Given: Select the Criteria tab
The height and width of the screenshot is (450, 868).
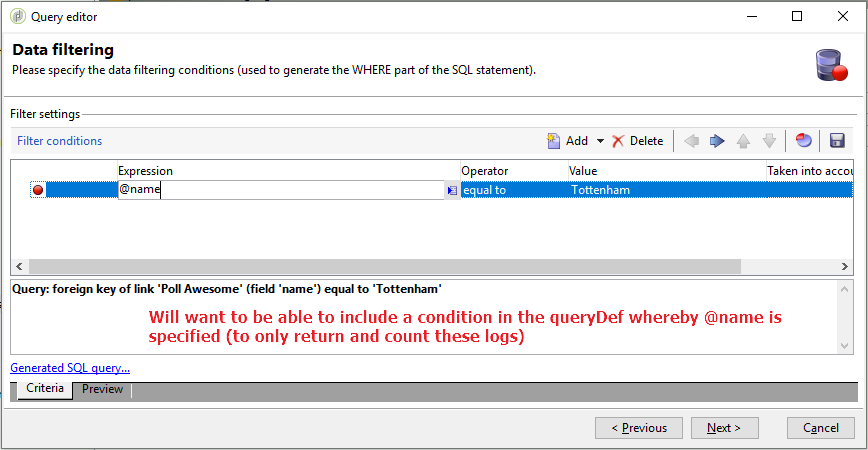Looking at the screenshot, I should [45, 389].
